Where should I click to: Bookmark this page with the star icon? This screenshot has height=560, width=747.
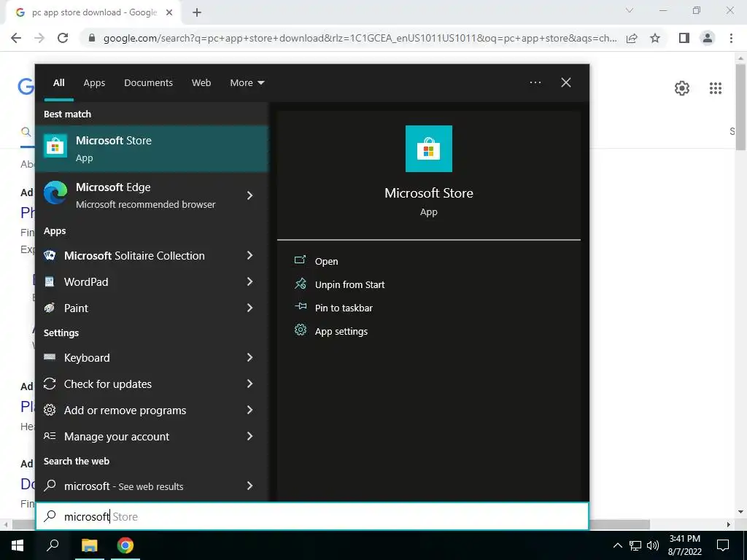tap(655, 38)
